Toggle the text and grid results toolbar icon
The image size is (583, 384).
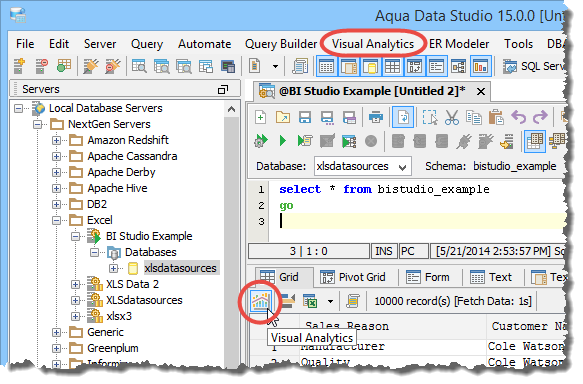[348, 67]
